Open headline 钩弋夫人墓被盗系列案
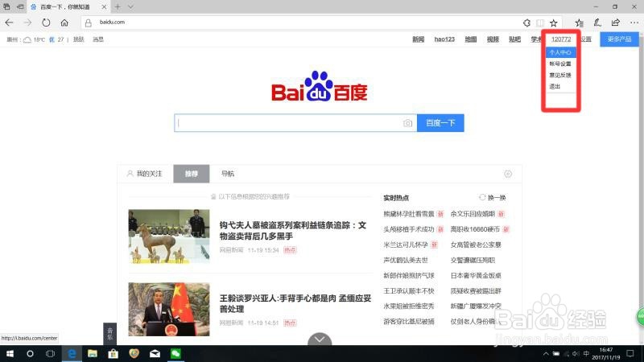644x362 pixels. pos(293,231)
